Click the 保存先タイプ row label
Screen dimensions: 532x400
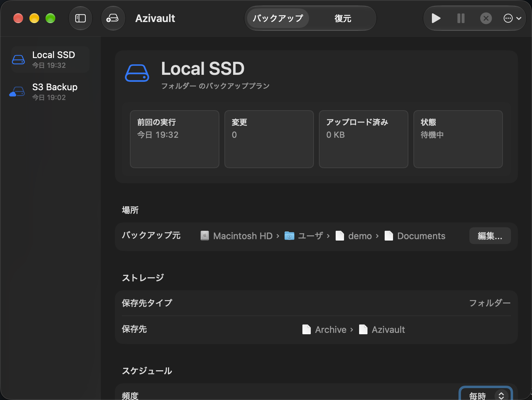point(147,303)
